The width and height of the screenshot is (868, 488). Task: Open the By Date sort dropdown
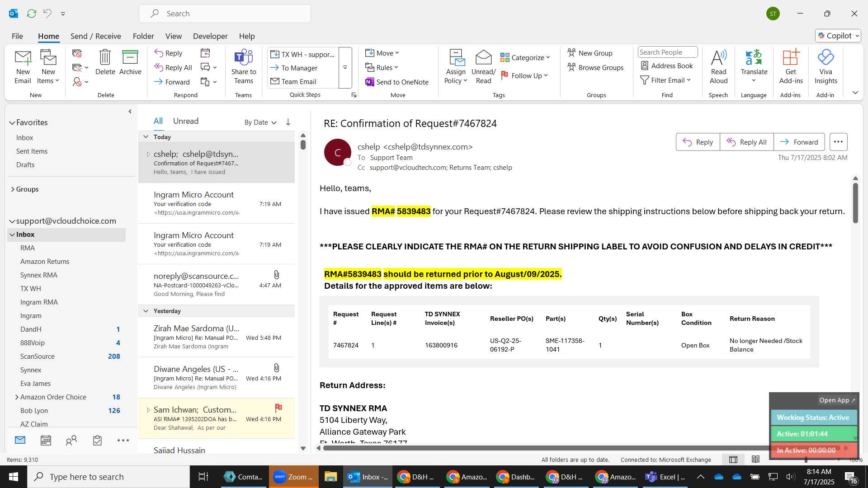(x=260, y=122)
